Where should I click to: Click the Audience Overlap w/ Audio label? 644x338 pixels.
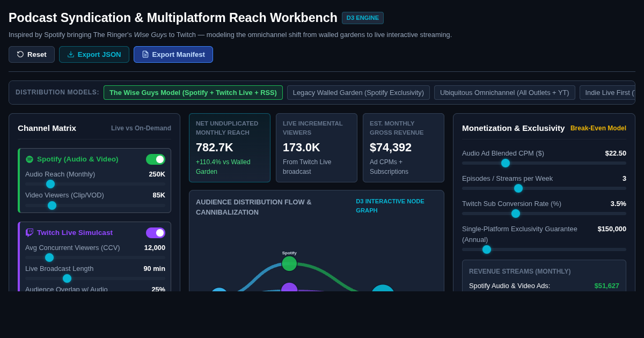(x=67, y=289)
